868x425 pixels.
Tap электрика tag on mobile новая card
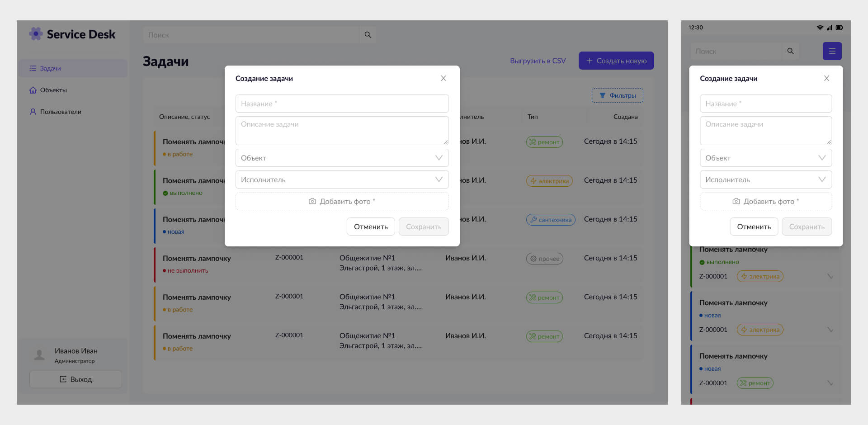coord(760,330)
